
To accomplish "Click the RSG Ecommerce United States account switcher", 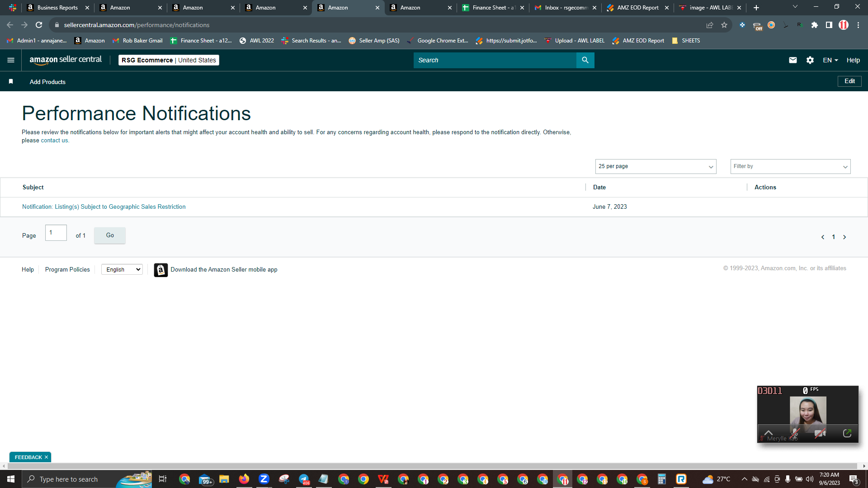I will click(169, 60).
